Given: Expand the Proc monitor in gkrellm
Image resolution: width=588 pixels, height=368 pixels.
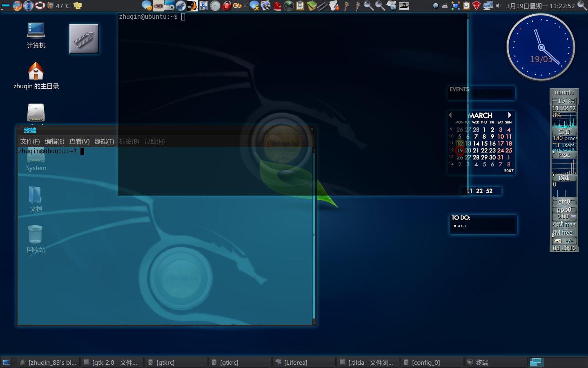Looking at the screenshot, I should pos(564,155).
